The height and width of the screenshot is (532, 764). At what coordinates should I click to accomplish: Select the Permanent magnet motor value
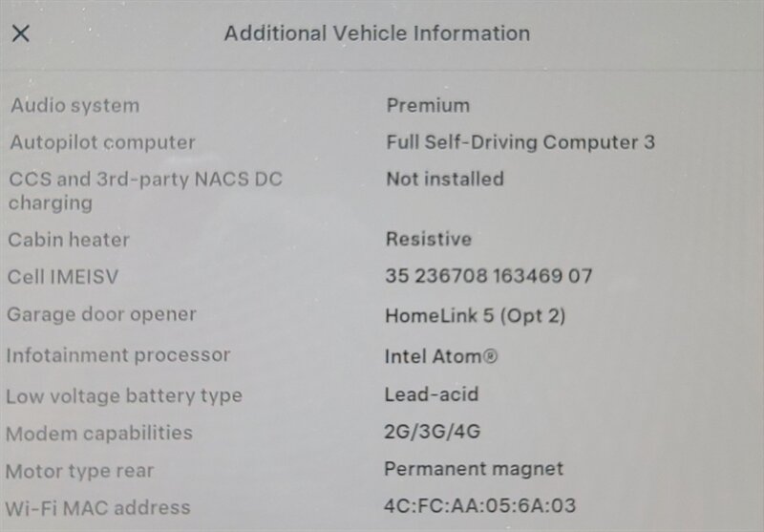[474, 469]
